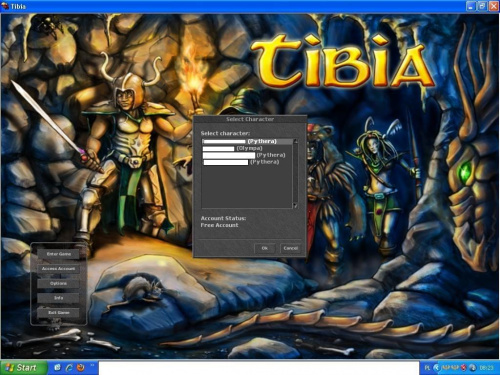Select the first Pythera character entry
The height and width of the screenshot is (375, 500).
click(247, 141)
